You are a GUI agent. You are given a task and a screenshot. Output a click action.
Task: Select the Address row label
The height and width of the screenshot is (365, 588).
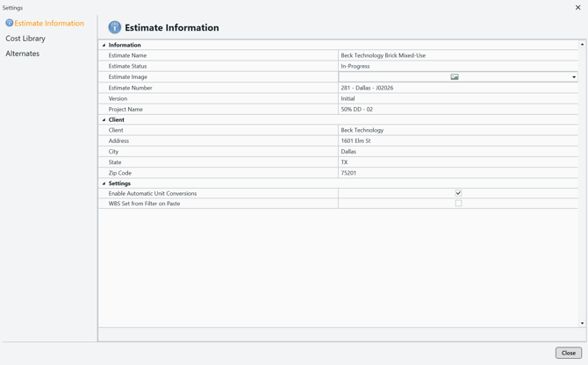[118, 141]
